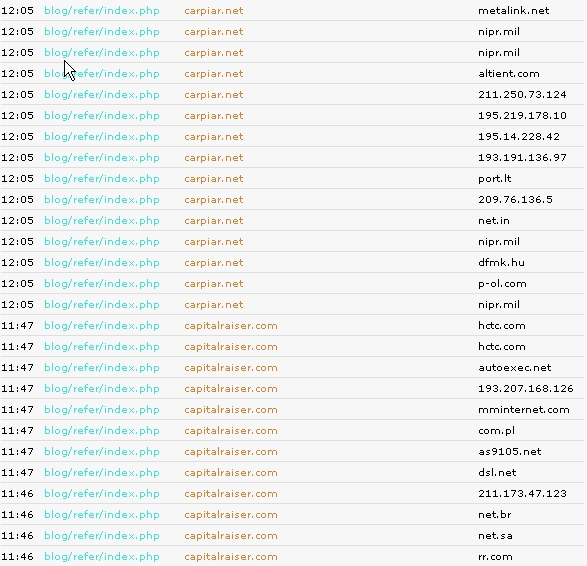Screen dimensions: 587x566
Task: Click the page link in the 193.207.168.126 row
Action: click(102, 389)
